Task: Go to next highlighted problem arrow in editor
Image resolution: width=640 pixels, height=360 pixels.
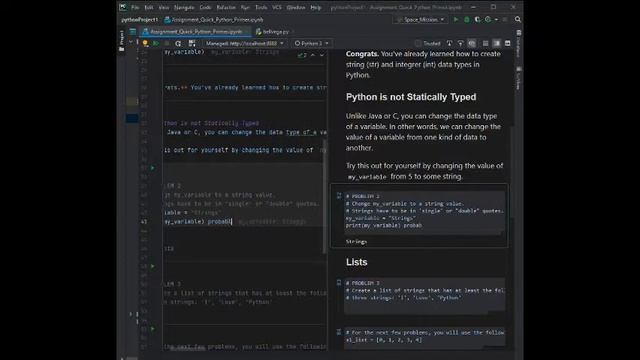Action: [322, 55]
